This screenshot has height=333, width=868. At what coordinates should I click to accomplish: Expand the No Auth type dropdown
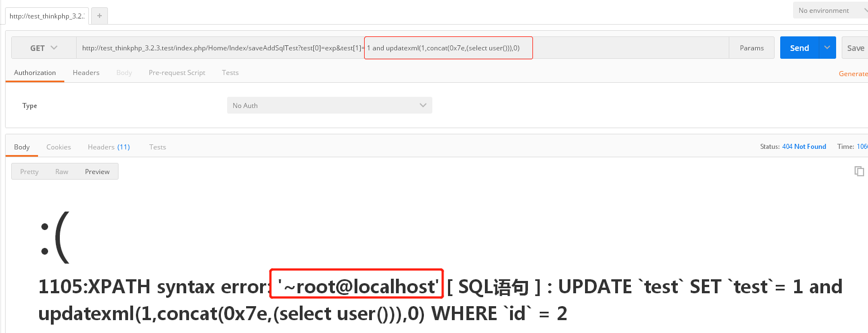point(329,105)
